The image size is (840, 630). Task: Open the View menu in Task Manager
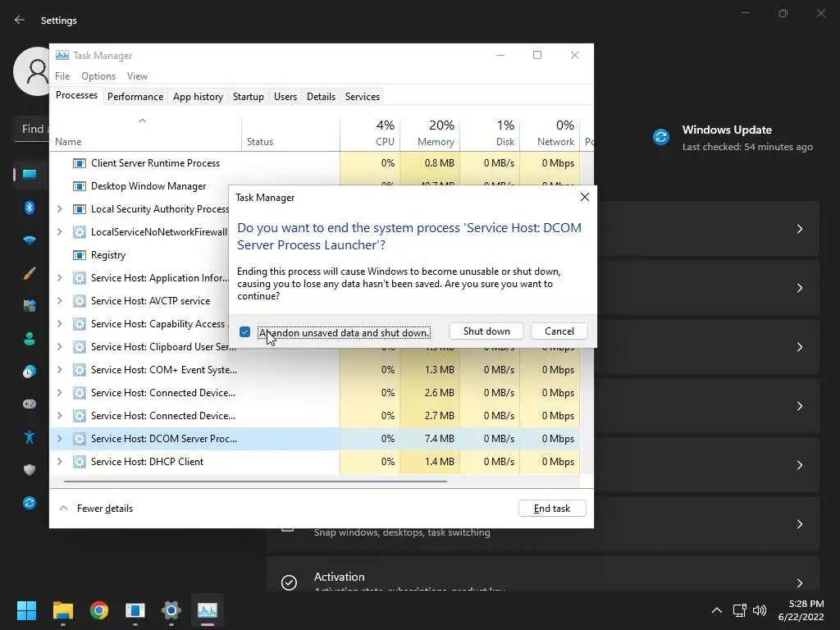tap(137, 76)
